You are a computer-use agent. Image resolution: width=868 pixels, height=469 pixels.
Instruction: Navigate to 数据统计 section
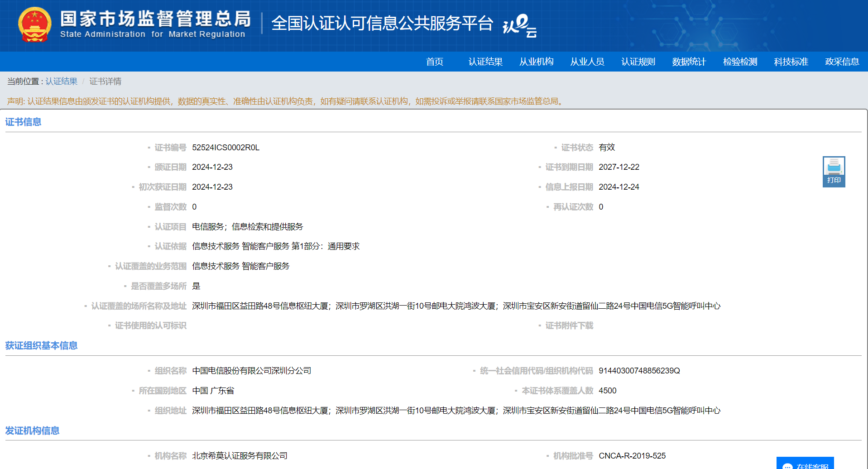pos(689,62)
